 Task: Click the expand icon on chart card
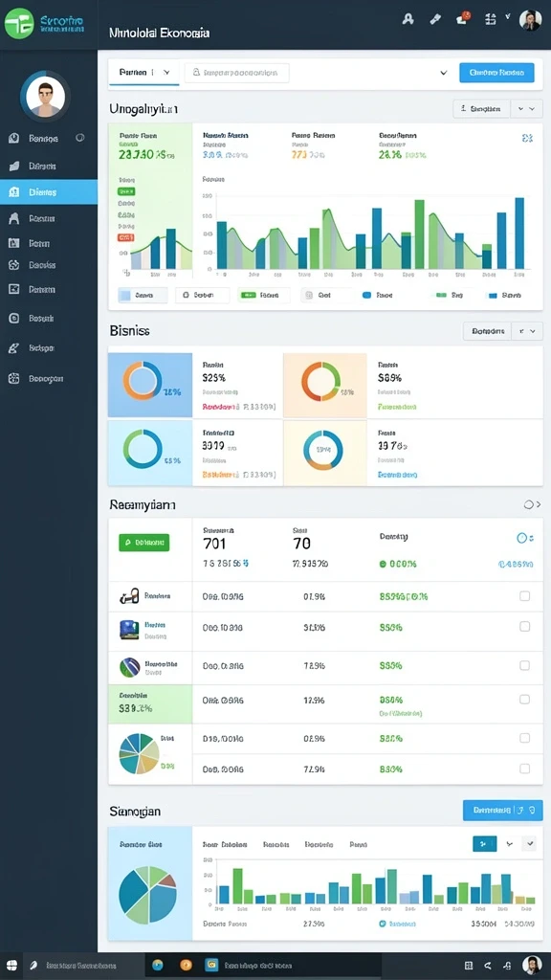(x=527, y=138)
